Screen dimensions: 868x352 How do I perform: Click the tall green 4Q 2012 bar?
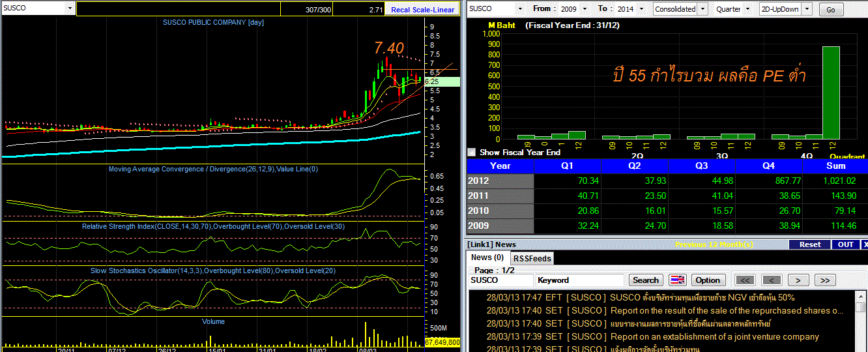pos(831,93)
